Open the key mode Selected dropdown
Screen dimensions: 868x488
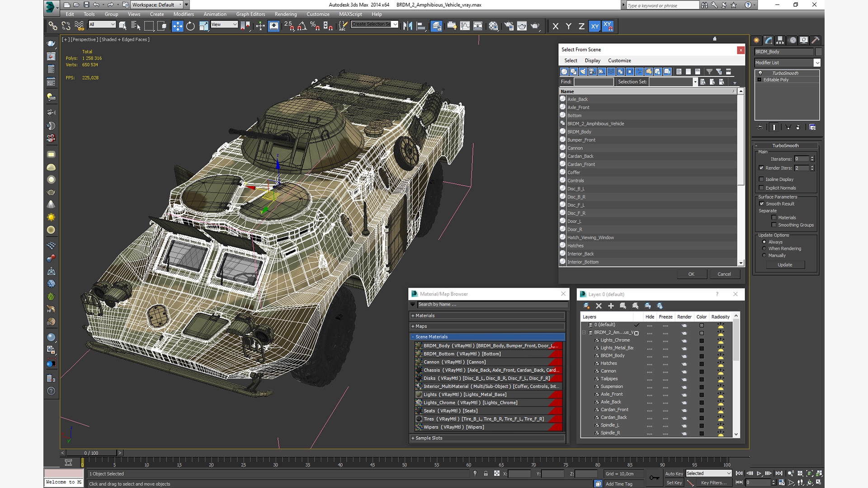(708, 474)
